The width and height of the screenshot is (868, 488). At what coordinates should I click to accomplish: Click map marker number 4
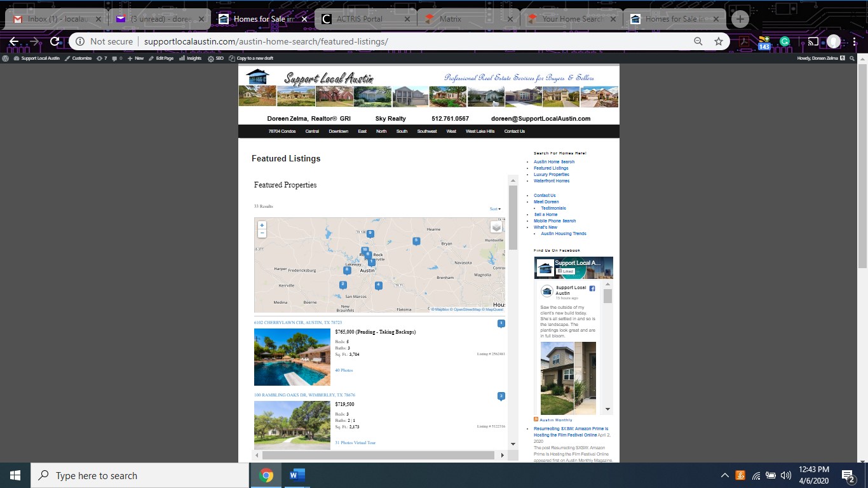(379, 285)
